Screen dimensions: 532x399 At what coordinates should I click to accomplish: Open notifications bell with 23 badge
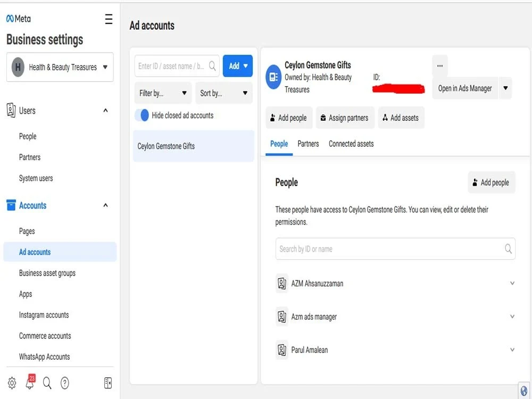(30, 382)
